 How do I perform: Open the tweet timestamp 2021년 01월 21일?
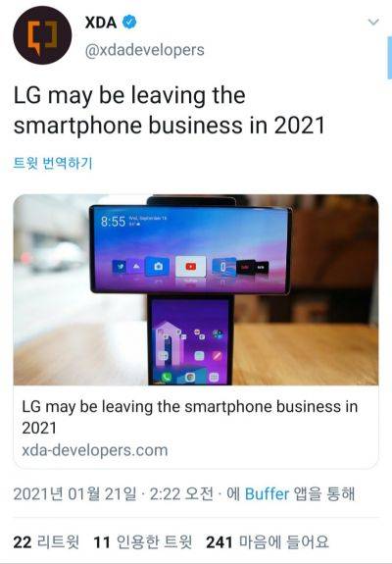pyautogui.click(x=74, y=494)
